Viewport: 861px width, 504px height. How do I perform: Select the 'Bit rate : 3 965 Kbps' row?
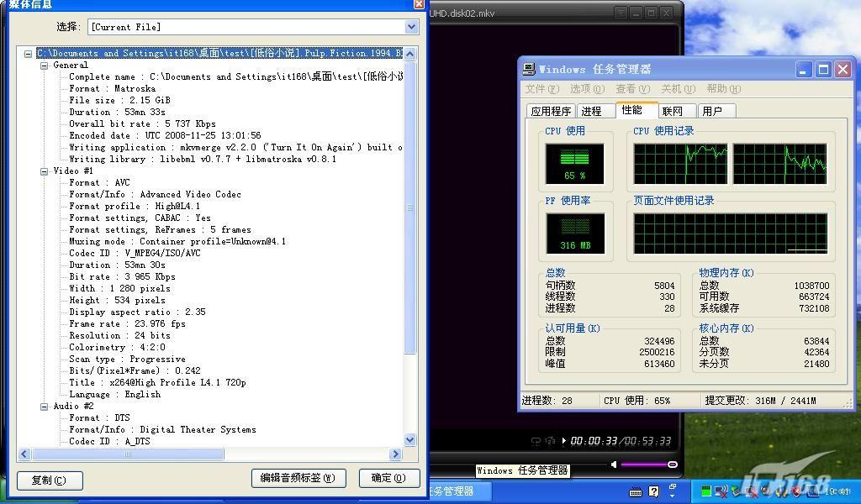pos(122,277)
